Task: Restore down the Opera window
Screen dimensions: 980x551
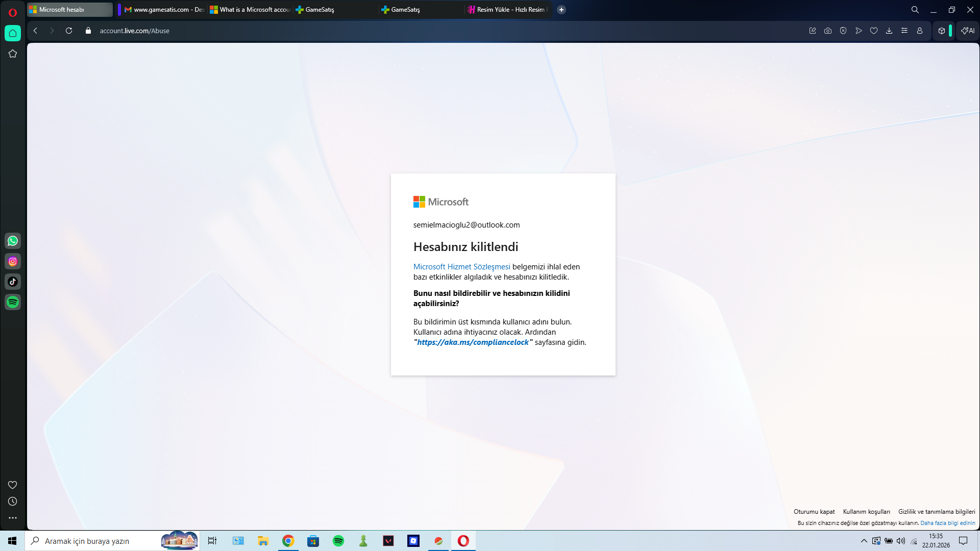Action: [952, 10]
